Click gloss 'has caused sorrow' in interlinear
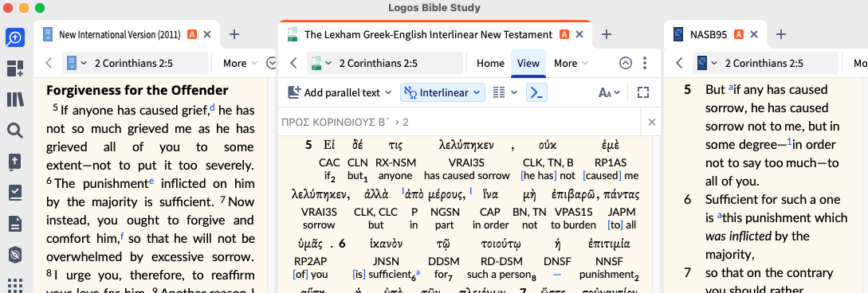This screenshot has height=293, width=868. pos(466,176)
